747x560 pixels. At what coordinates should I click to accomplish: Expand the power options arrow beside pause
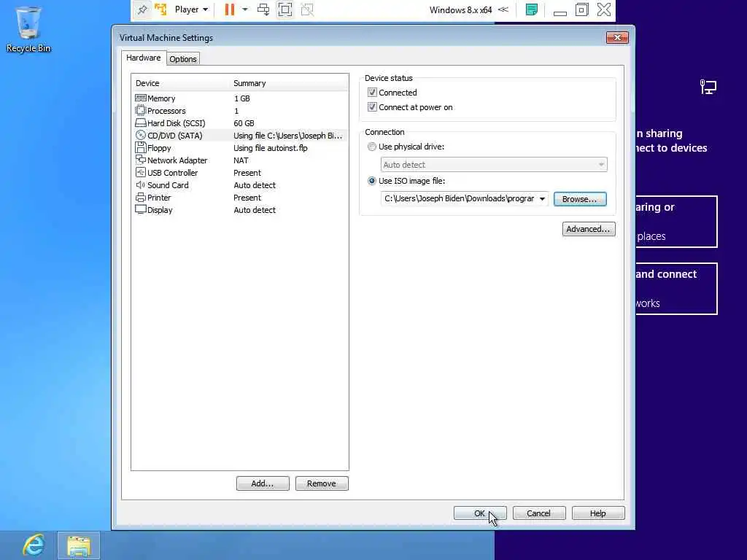[245, 9]
